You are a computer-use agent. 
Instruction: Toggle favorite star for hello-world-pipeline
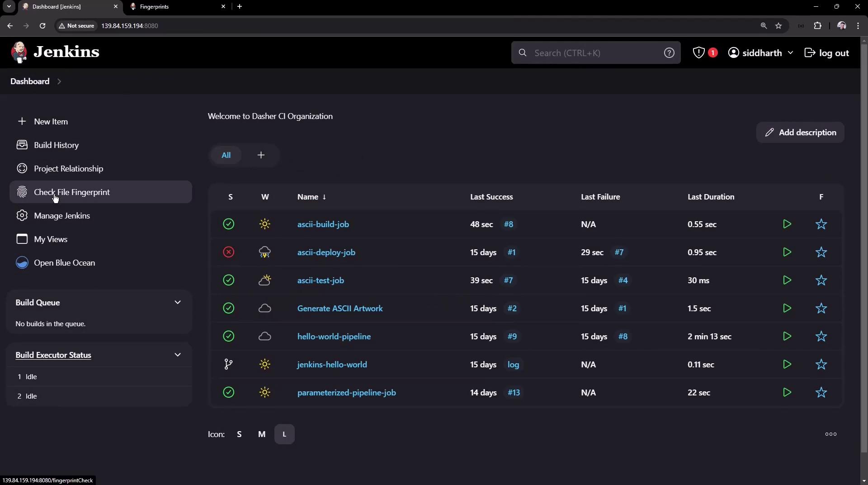821,337
